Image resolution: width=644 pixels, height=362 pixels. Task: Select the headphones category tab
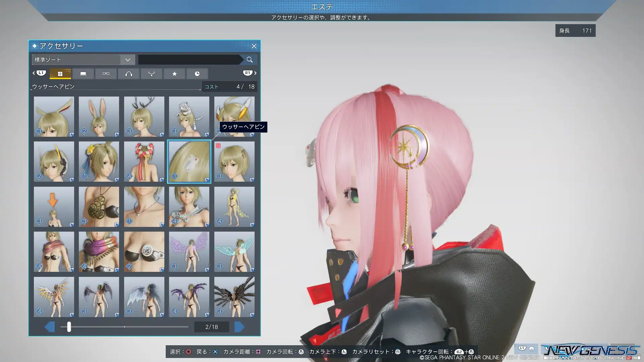coord(129,74)
